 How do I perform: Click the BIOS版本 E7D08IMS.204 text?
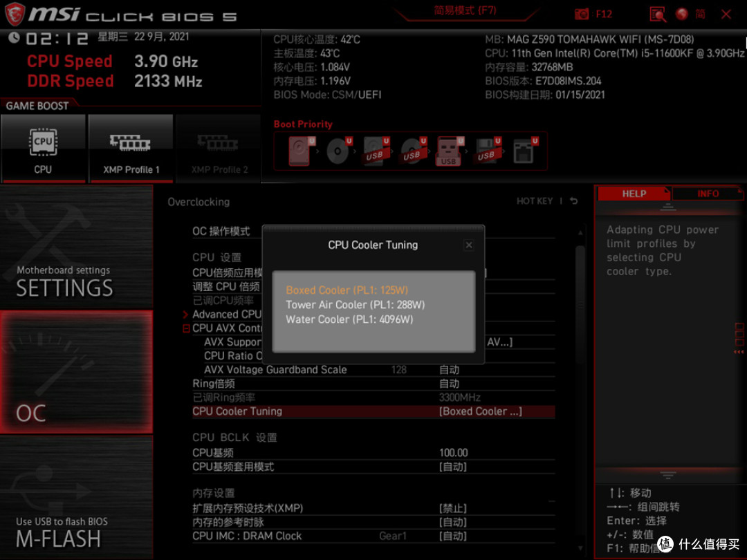(x=543, y=81)
